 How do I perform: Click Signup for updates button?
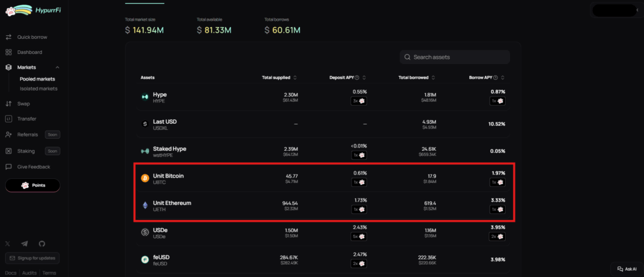pos(33,258)
